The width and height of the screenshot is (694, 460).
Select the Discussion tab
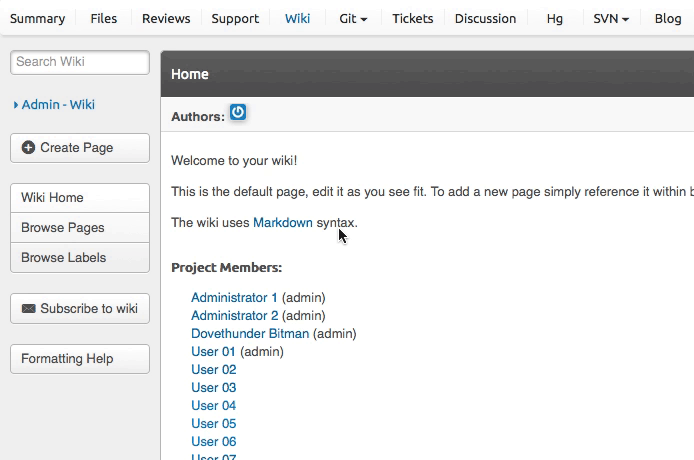point(485,18)
